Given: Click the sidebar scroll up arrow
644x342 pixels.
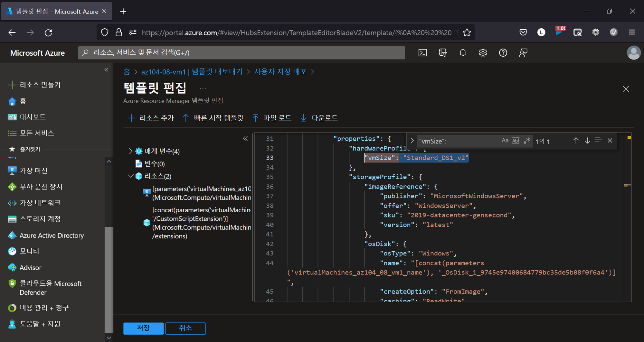Looking at the screenshot, I should click(x=109, y=162).
